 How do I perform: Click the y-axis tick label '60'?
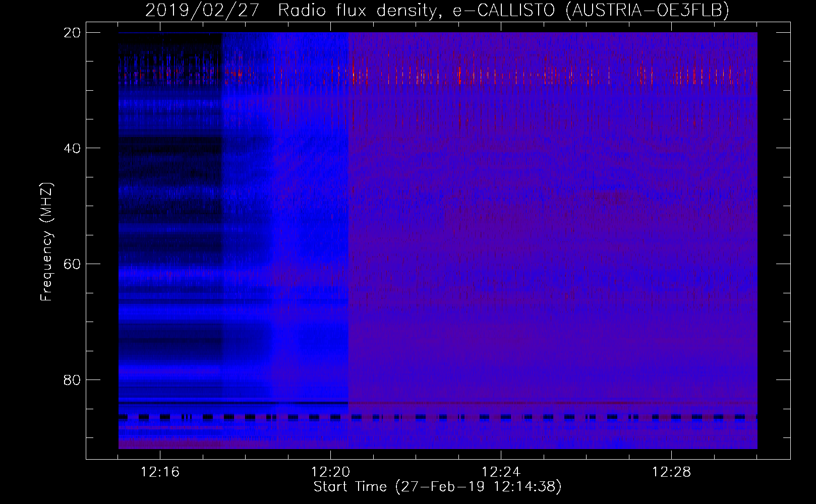pyautogui.click(x=72, y=264)
